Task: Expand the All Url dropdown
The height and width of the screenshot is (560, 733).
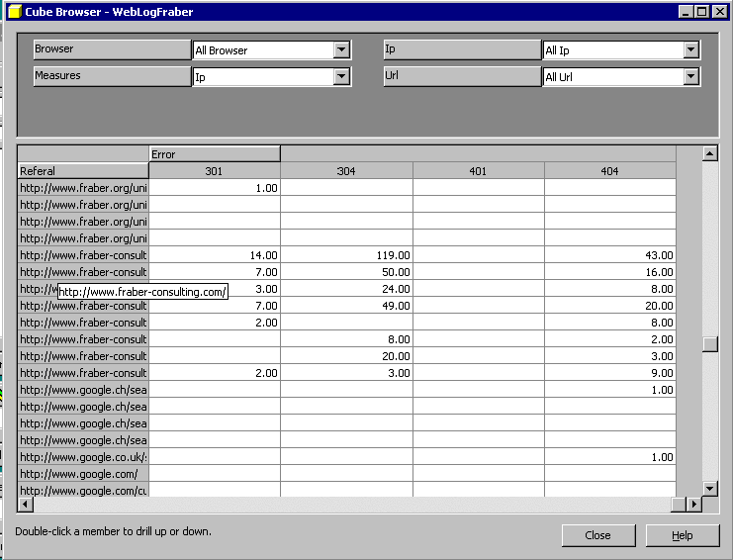Action: 690,76
